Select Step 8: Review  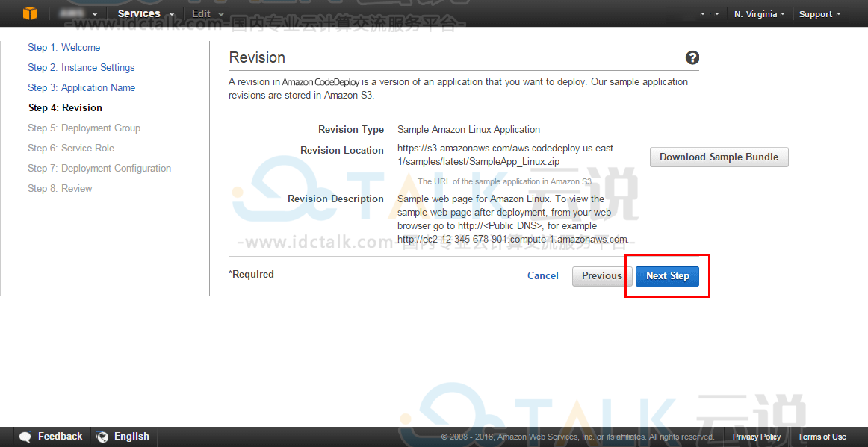[60, 188]
